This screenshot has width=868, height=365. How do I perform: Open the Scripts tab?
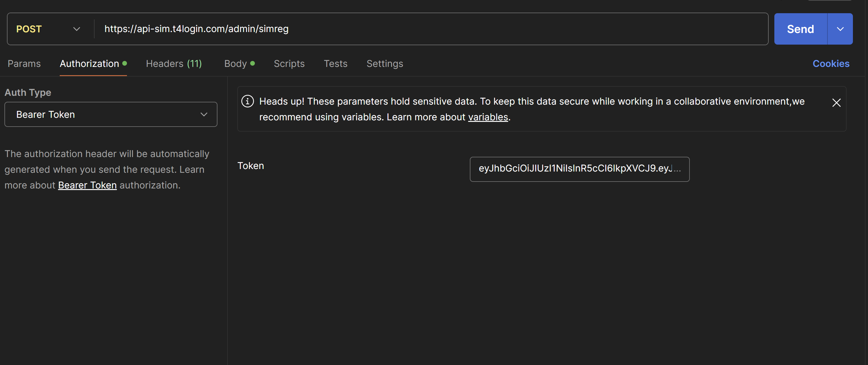click(x=289, y=64)
